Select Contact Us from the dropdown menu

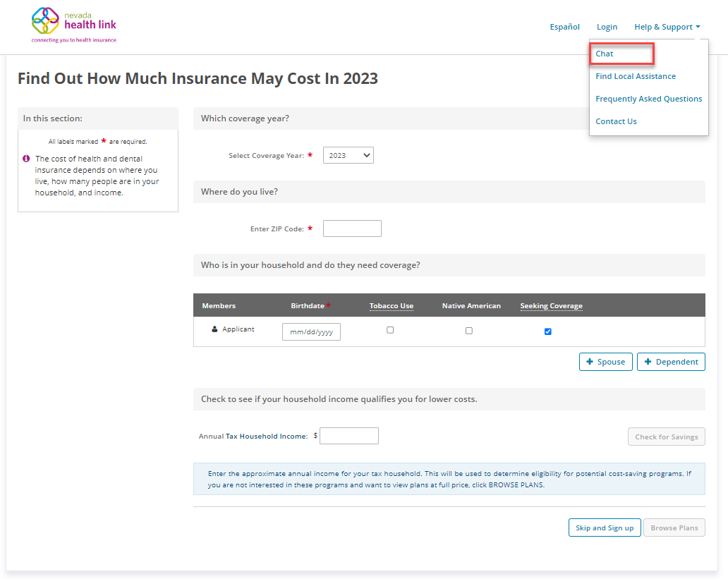[616, 121]
